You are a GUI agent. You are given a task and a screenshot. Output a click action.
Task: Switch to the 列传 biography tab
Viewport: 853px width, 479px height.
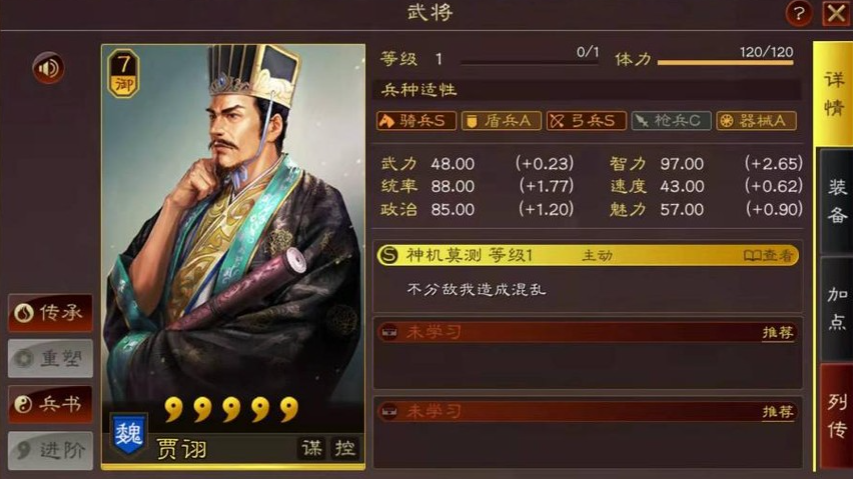pyautogui.click(x=836, y=416)
